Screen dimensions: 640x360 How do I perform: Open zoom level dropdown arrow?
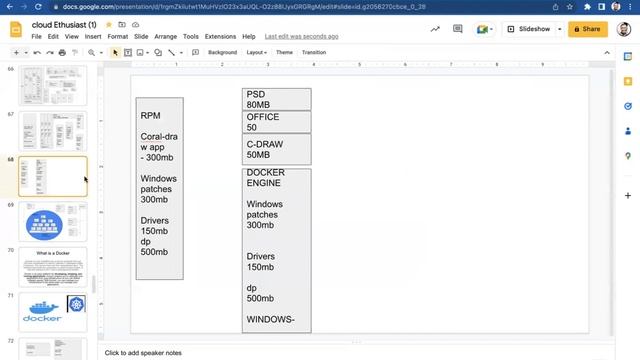101,53
